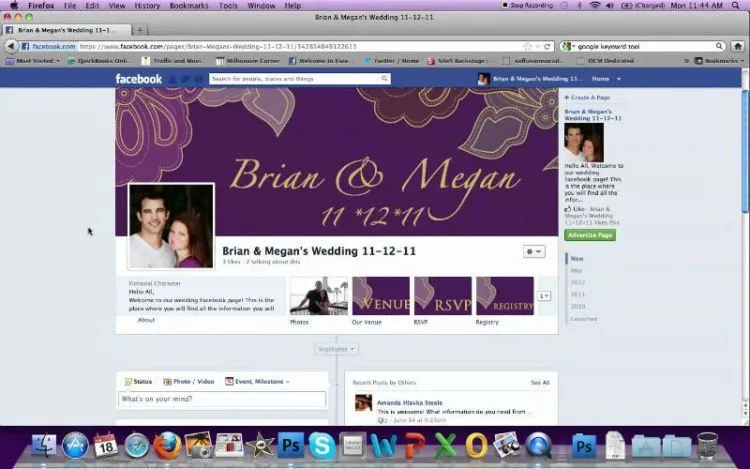The image size is (750, 469).
Task: Click the Facebook search magnifier icon
Action: [385, 78]
